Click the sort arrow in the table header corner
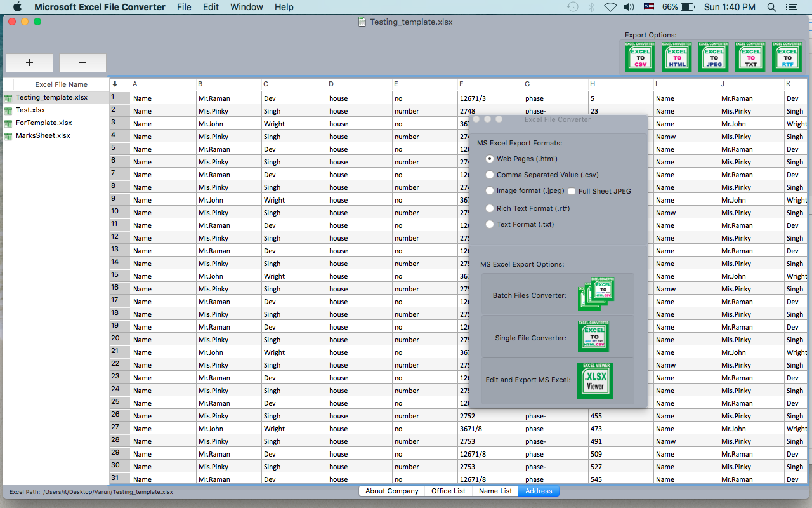This screenshot has width=812, height=508. tap(115, 84)
